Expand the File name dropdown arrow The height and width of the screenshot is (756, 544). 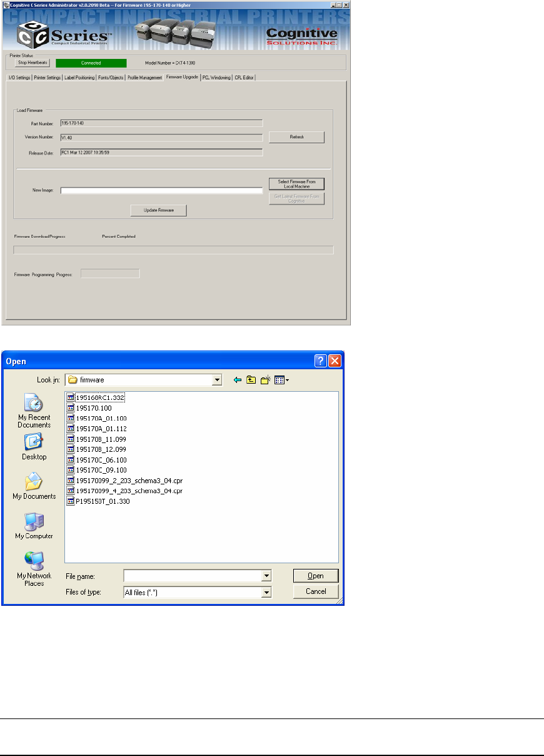[267, 575]
